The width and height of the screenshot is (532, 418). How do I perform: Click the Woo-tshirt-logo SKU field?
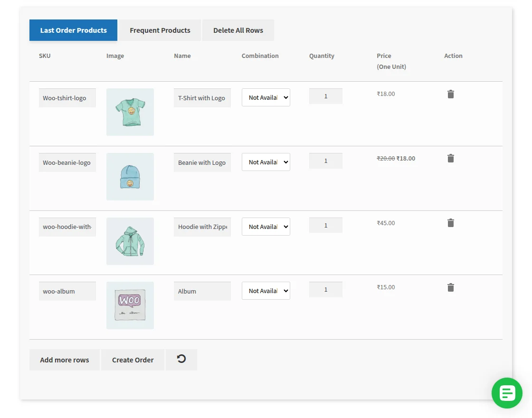tap(67, 97)
